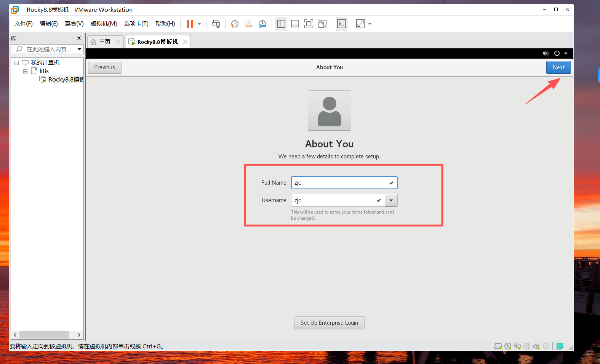Click the guest volume speaker icon

546,53
